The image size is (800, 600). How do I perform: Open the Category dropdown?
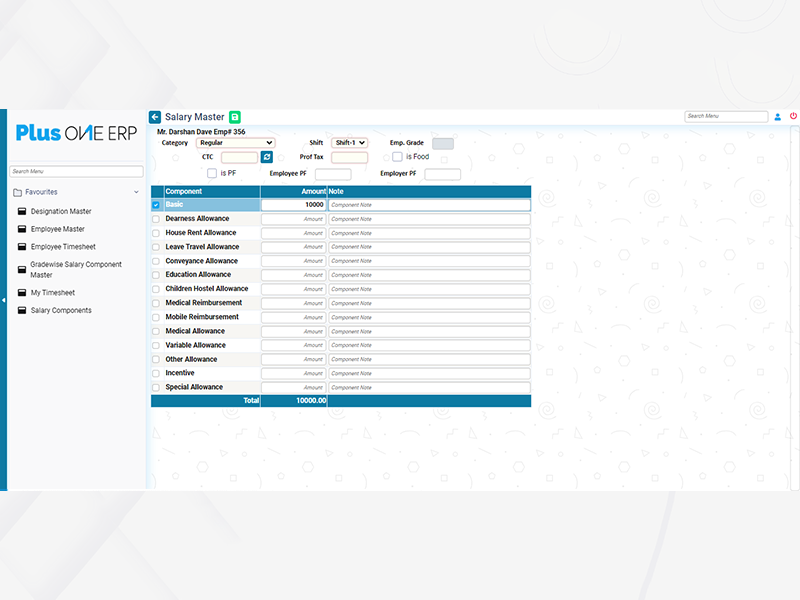235,143
